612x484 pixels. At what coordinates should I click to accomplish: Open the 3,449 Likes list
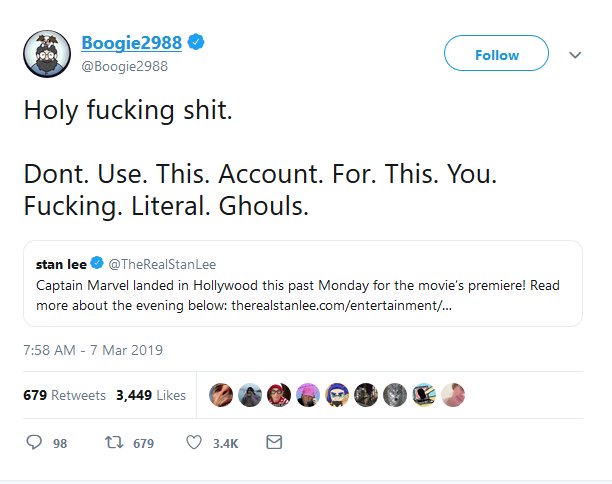[151, 395]
